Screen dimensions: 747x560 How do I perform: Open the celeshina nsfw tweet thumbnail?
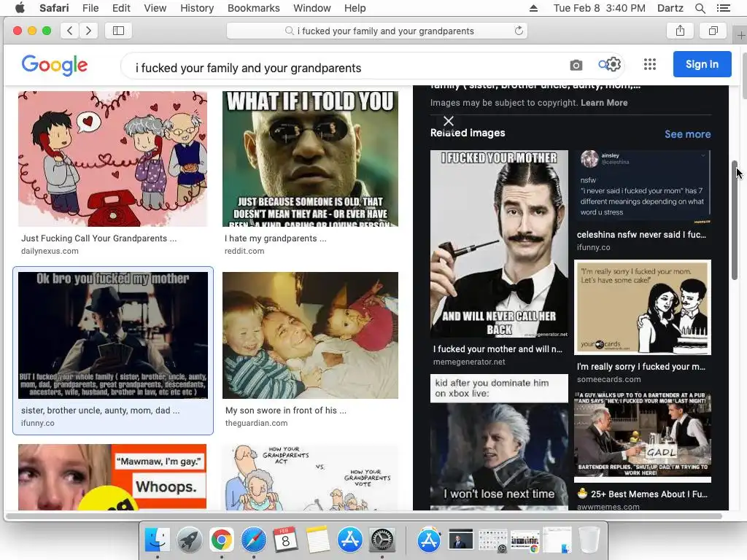pos(643,187)
